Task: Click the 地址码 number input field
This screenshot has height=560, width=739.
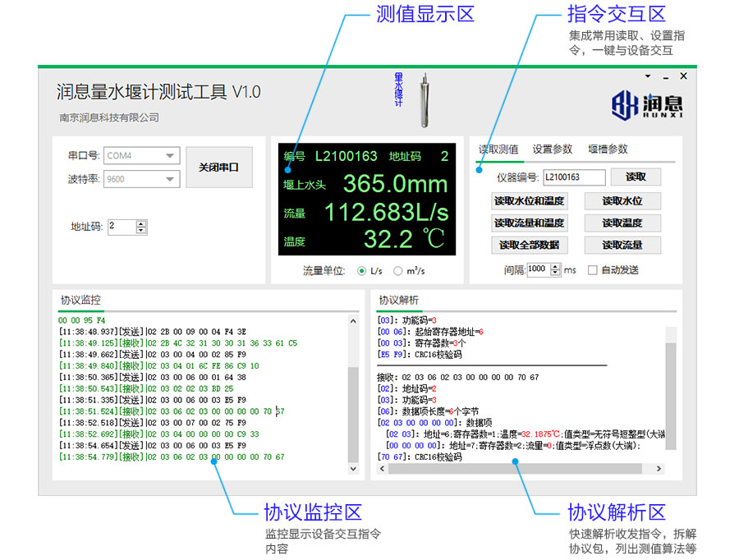Action: point(122,227)
